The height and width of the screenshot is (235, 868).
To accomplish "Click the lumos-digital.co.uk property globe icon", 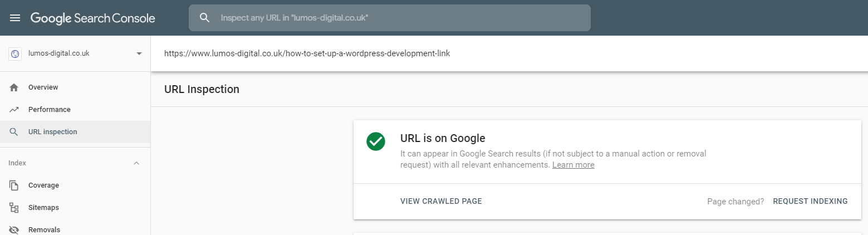I will tap(15, 53).
